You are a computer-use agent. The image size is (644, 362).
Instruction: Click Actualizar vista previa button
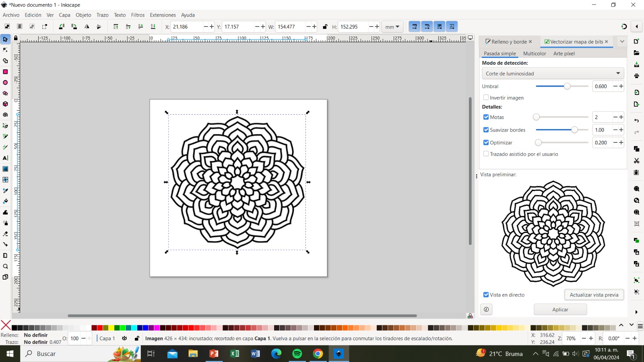coord(594,295)
